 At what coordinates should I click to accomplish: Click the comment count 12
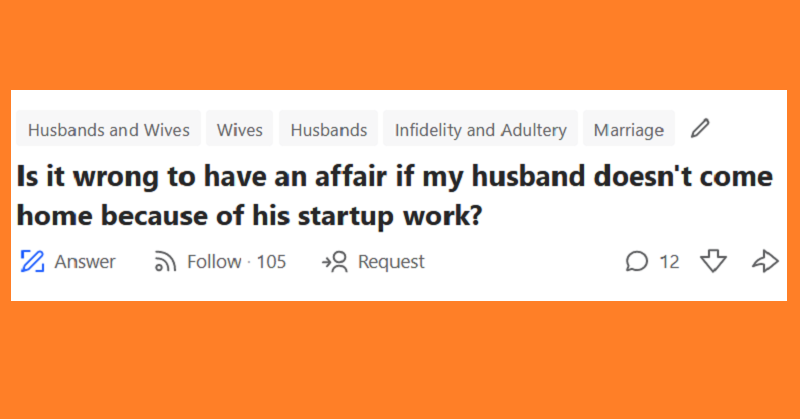pos(669,262)
